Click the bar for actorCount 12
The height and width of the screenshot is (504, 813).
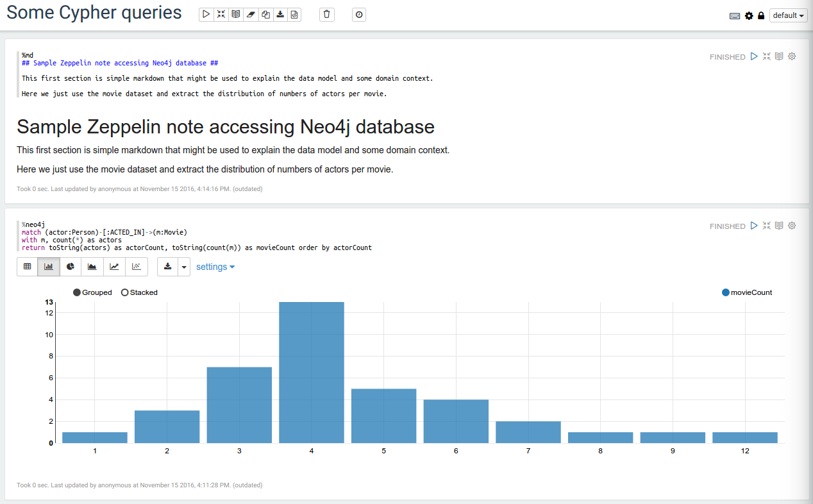pyautogui.click(x=745, y=437)
